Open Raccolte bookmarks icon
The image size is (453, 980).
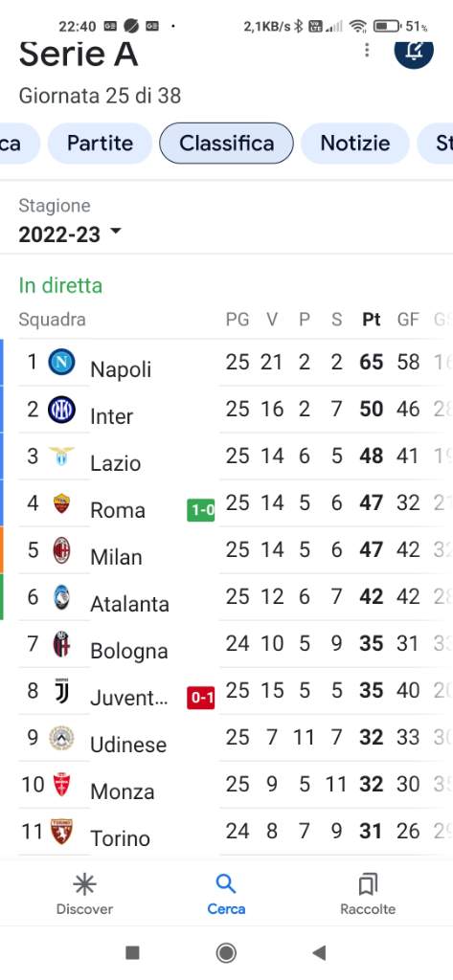point(368,883)
